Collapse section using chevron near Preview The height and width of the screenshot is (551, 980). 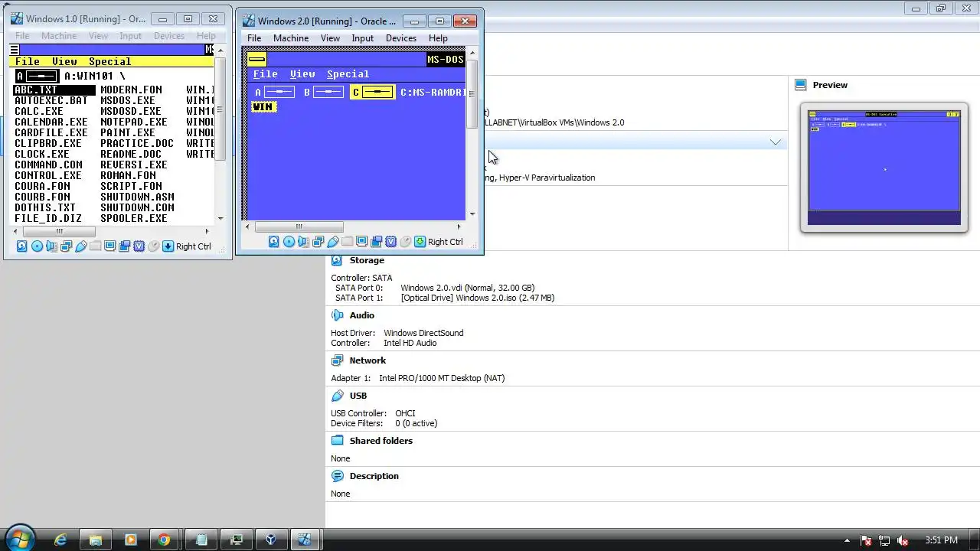[x=776, y=142]
